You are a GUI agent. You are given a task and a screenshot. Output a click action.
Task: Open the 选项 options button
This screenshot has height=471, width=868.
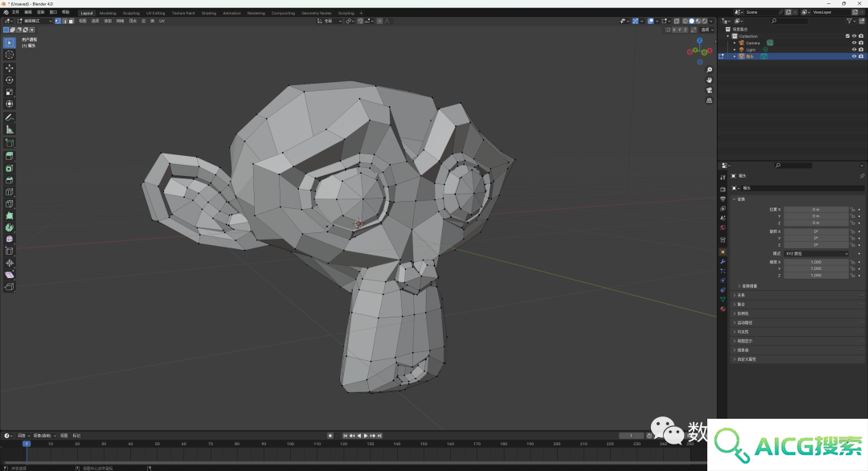[706, 30]
